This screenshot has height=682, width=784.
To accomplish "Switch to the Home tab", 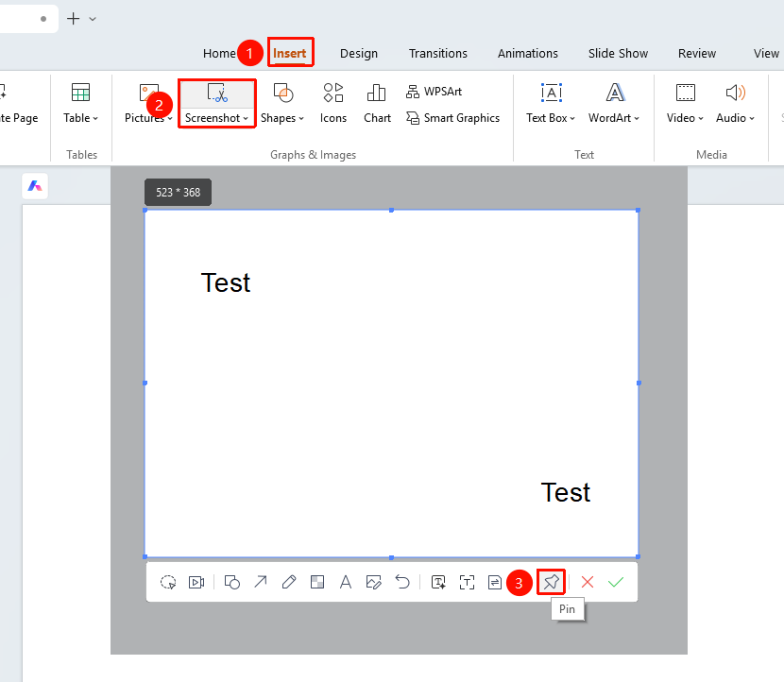I will tap(219, 54).
